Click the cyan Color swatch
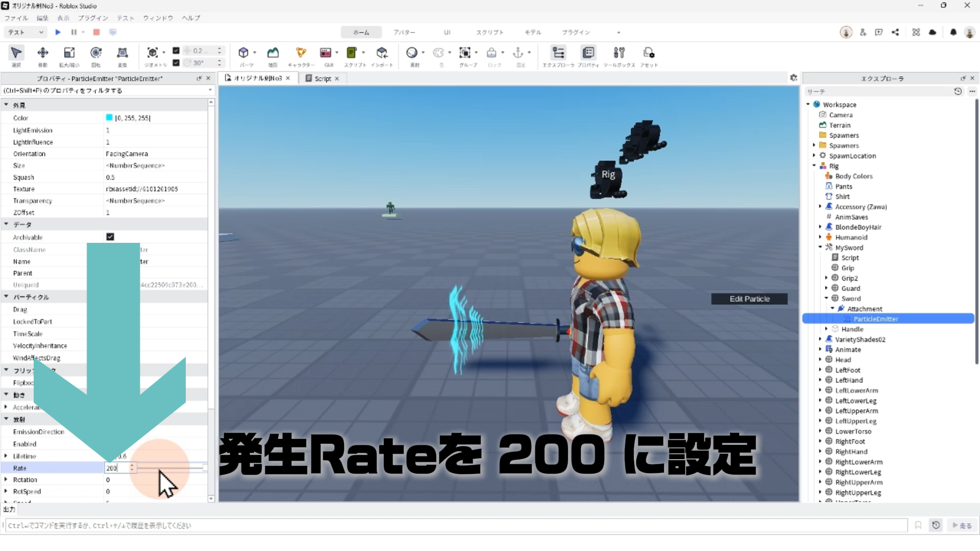Image resolution: width=980 pixels, height=551 pixels. coord(109,118)
